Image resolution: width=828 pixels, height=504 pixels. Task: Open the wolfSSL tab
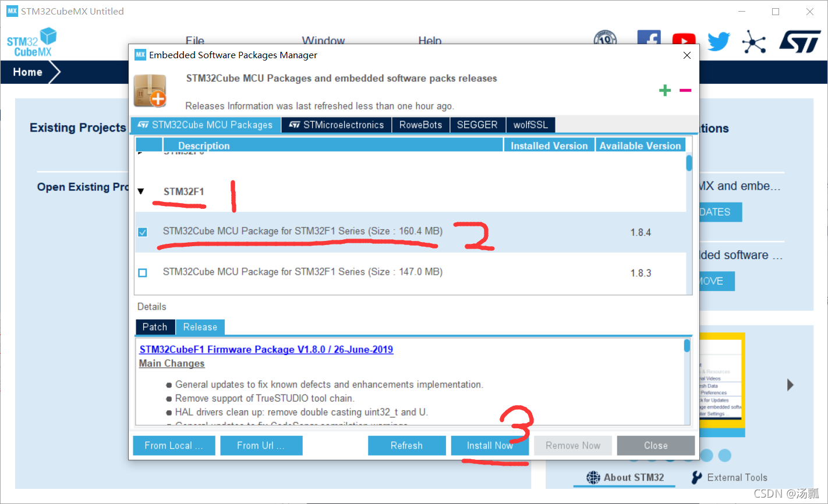(530, 125)
